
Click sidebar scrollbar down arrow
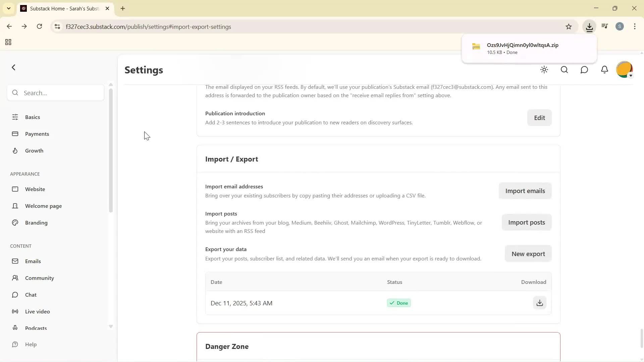tap(111, 326)
